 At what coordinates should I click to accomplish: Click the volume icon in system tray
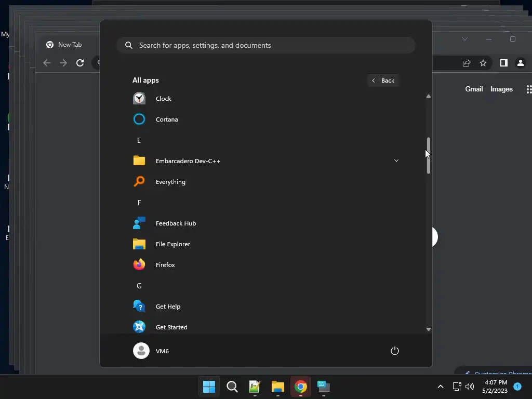click(x=470, y=387)
